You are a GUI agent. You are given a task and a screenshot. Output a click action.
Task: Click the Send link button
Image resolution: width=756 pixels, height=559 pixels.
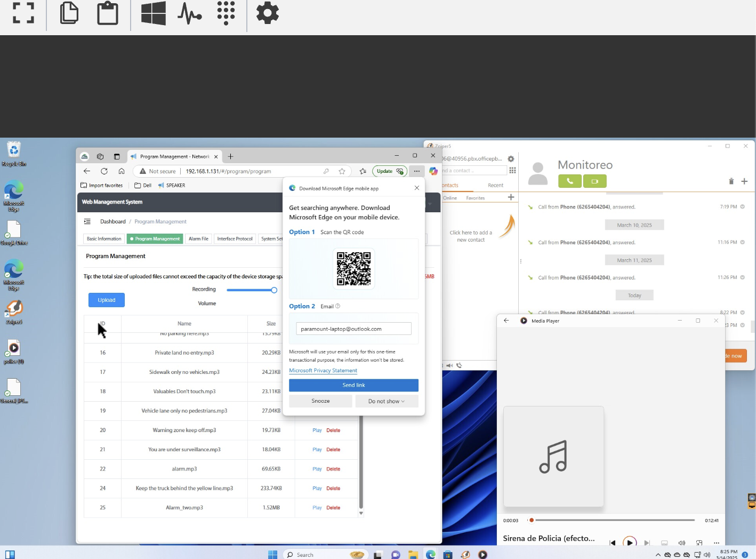[x=353, y=385]
